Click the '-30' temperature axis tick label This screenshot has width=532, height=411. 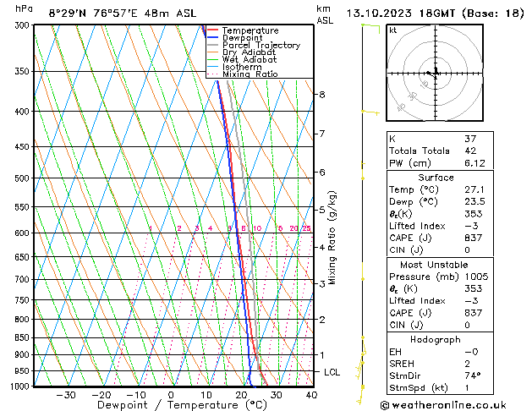pyautogui.click(x=65, y=395)
